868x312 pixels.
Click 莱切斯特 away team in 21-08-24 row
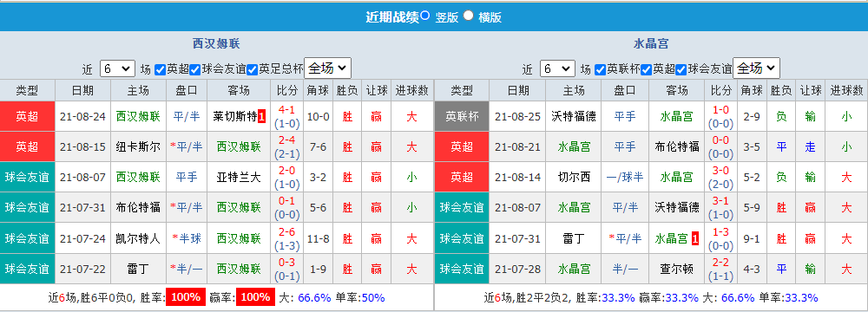(x=234, y=117)
